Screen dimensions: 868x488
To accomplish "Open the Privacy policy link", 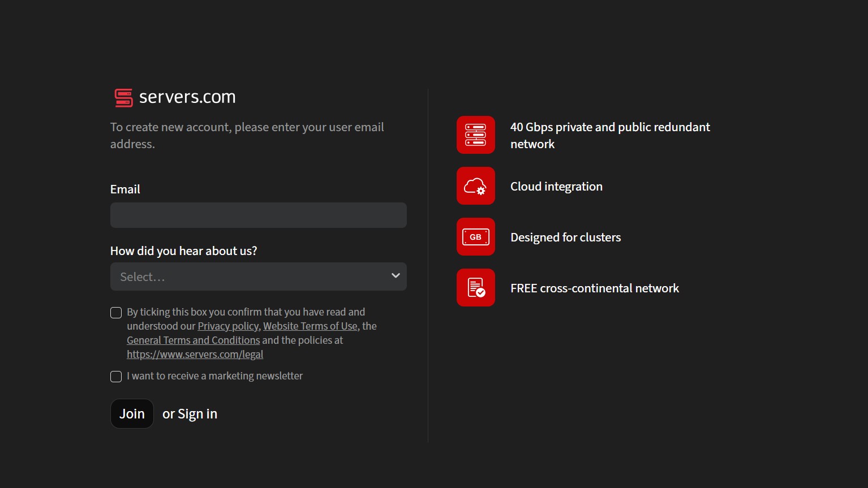I will pyautogui.click(x=228, y=326).
